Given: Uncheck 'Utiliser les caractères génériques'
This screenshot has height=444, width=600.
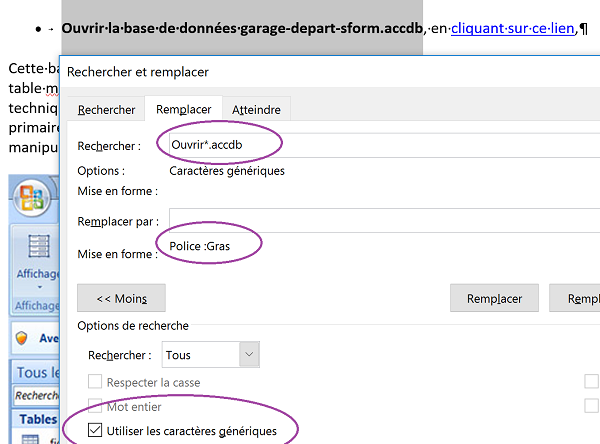Looking at the screenshot, I should click(95, 430).
